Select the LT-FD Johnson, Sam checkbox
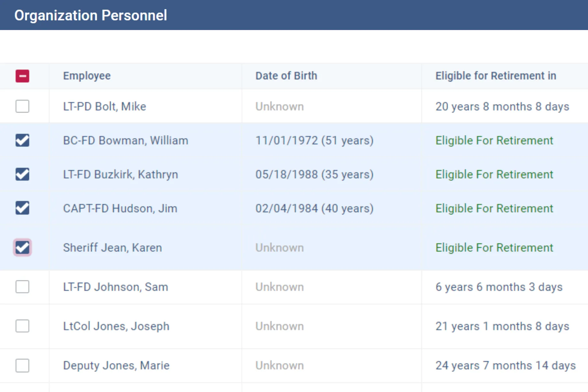588x392 pixels. click(x=22, y=287)
